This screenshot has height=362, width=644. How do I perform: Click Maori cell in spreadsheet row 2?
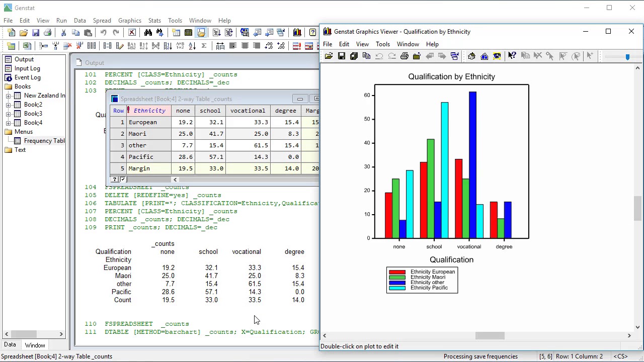point(149,134)
